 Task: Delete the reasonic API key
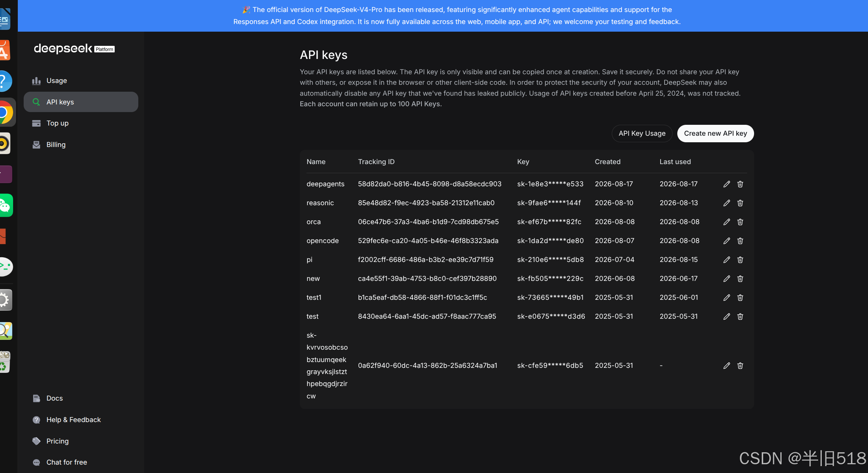tap(740, 203)
